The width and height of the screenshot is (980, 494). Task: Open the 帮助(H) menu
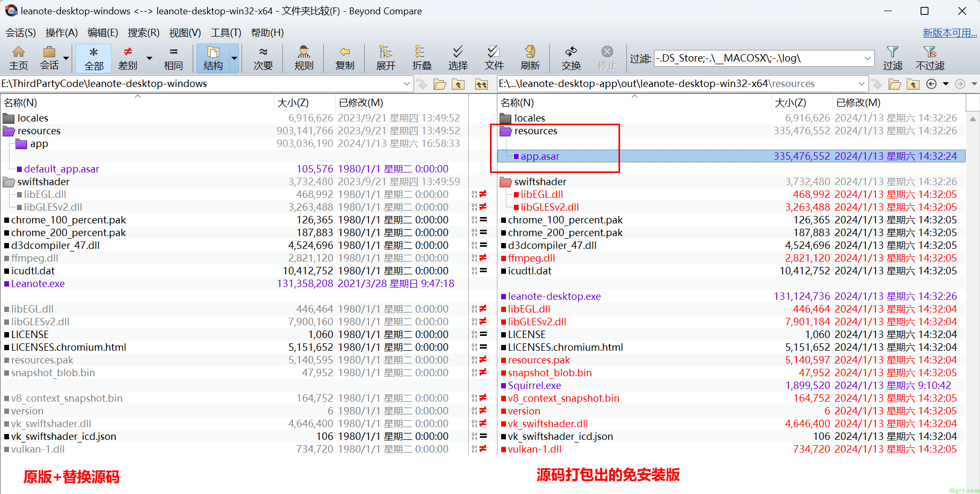267,33
